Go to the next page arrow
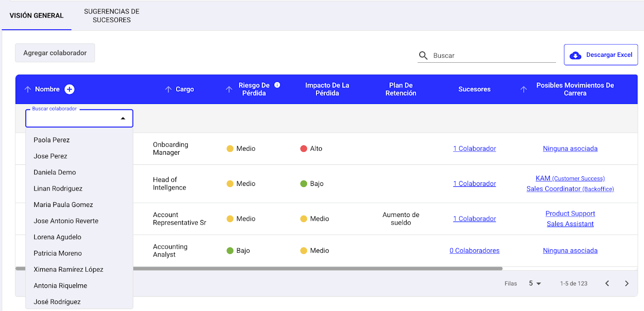This screenshot has width=644, height=311. [626, 283]
